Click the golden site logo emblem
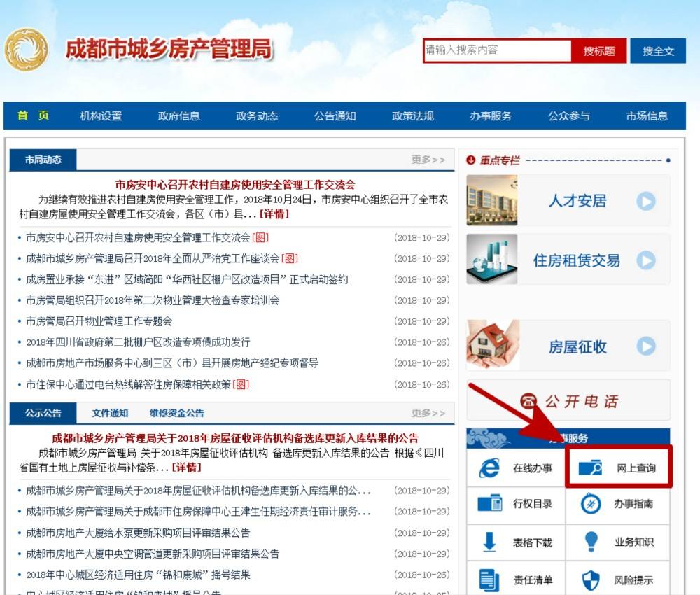The width and height of the screenshot is (700, 595). (x=27, y=50)
